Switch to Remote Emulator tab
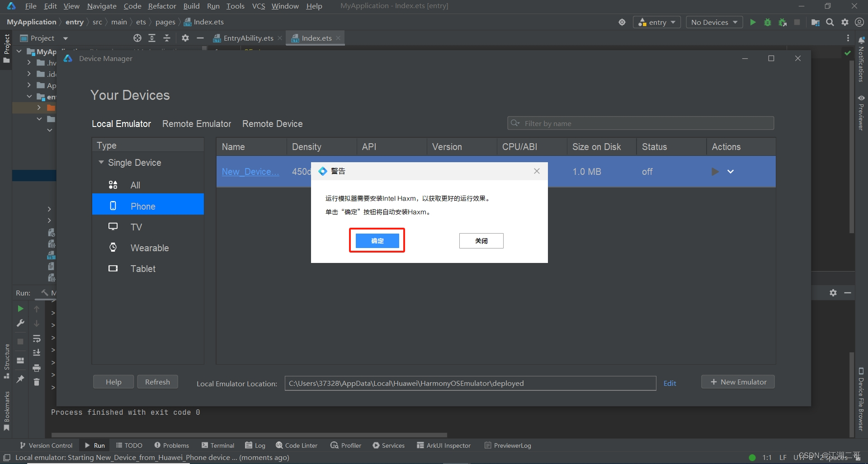This screenshot has height=464, width=868. pyautogui.click(x=197, y=124)
